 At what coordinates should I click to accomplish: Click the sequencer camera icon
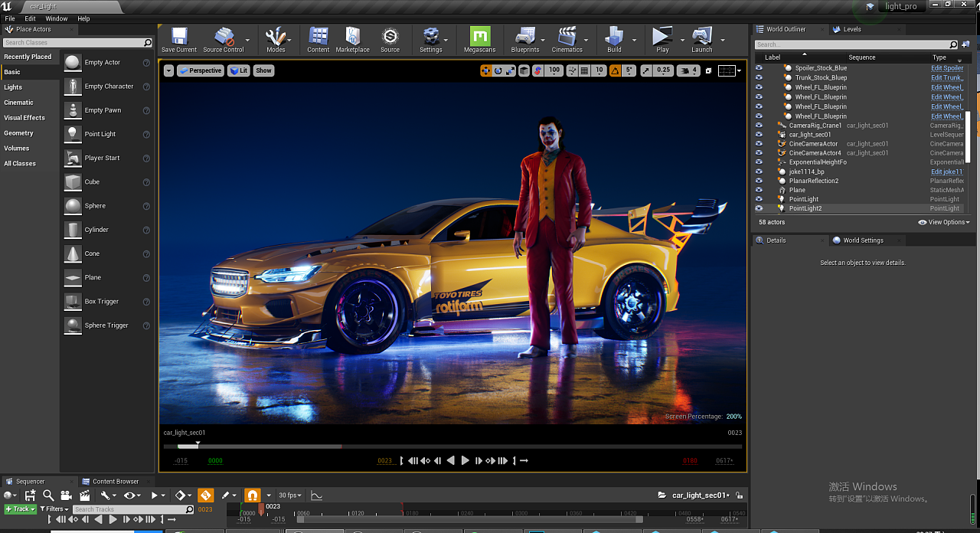pyautogui.click(x=66, y=495)
